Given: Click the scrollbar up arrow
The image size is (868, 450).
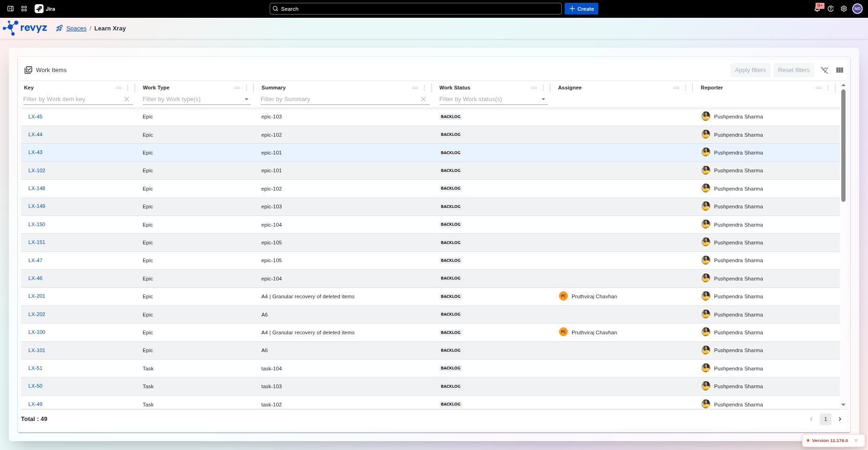Looking at the screenshot, I should 843,85.
